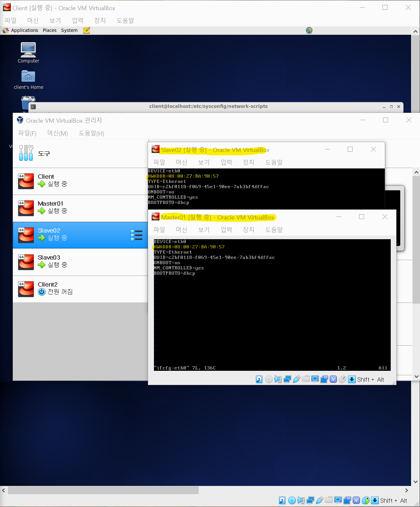Click the audio indicator in Master01 status bar
The image size is (420, 507).
(x=278, y=379)
